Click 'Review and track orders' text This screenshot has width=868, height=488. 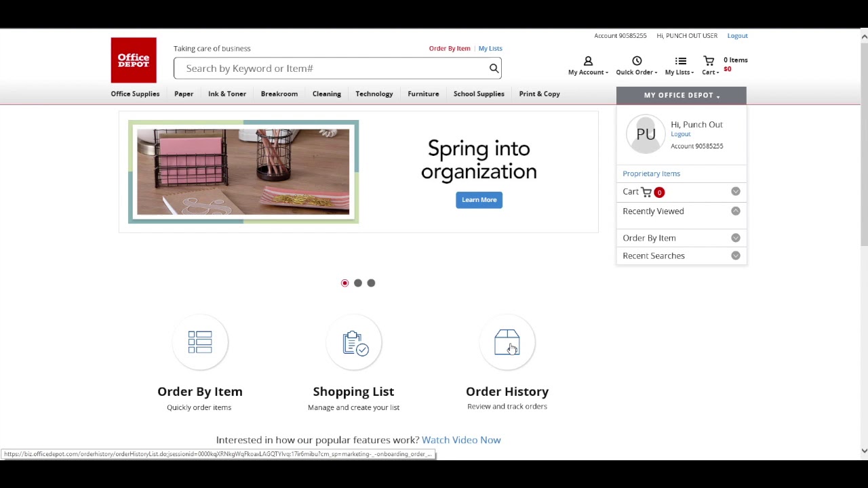click(x=507, y=407)
